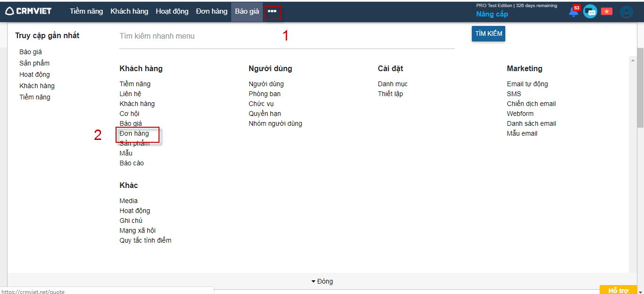This screenshot has height=294, width=644.
Task: Open the chat messages icon
Action: [590, 12]
